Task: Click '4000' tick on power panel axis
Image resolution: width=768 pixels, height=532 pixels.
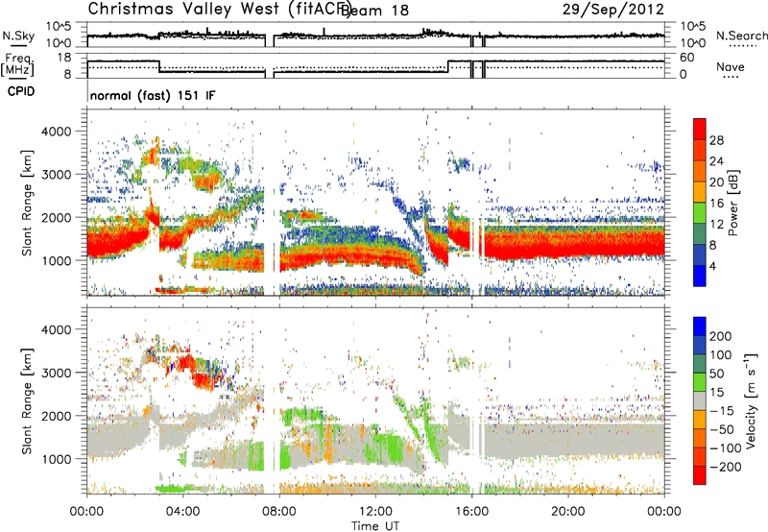Action: 57,132
